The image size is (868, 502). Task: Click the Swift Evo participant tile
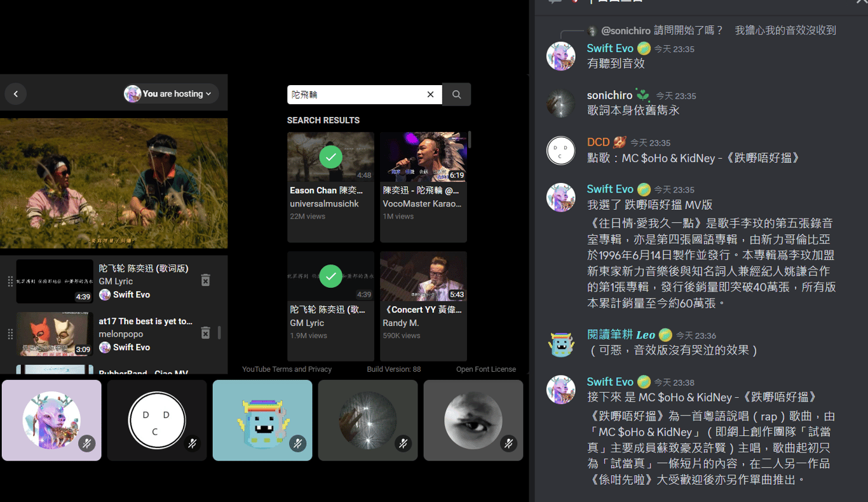click(x=51, y=420)
